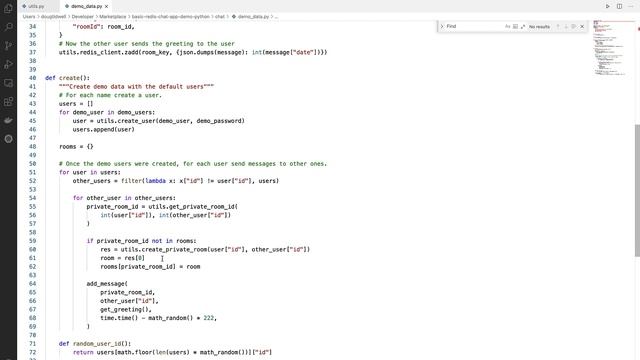Click 'rooms = {}' on line 48
This screenshot has height=360, width=640.
tap(76, 147)
